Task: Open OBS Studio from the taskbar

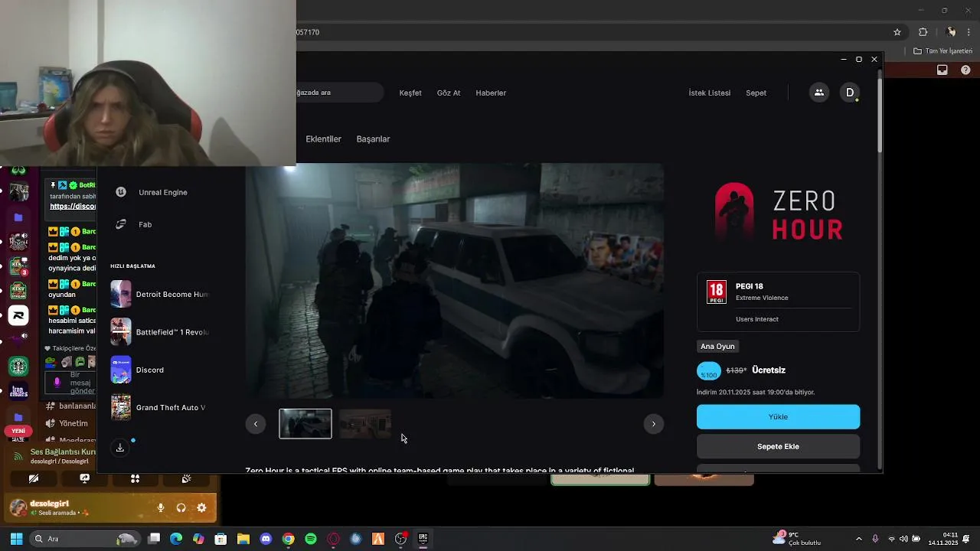Action: coord(400,539)
